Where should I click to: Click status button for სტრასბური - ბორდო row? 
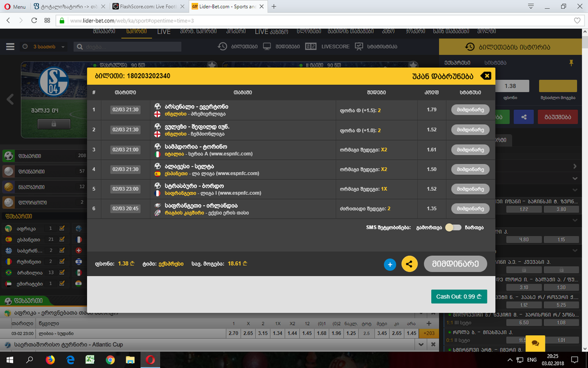[470, 189]
